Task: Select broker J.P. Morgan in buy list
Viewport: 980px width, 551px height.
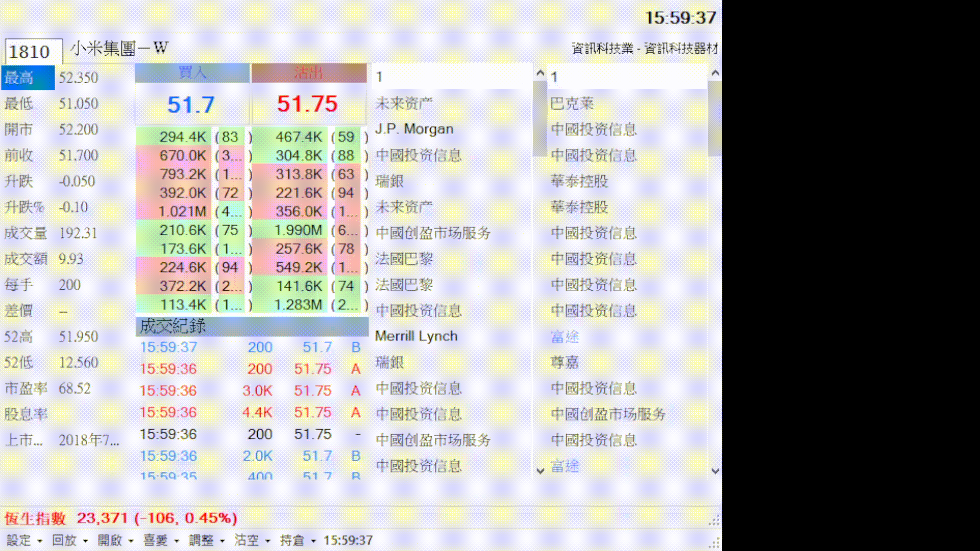Action: 414,129
